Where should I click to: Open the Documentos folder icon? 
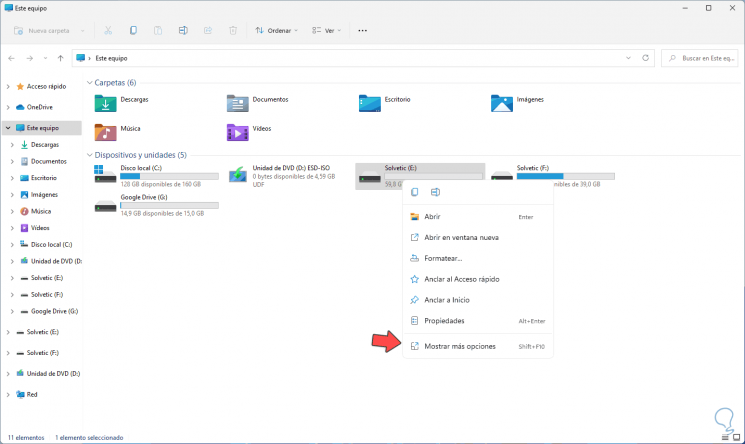[238, 104]
